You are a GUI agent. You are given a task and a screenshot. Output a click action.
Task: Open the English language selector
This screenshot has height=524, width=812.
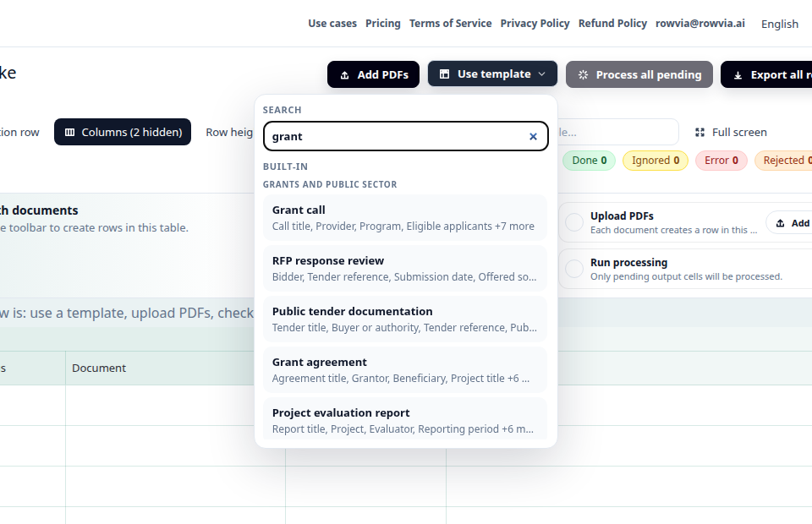779,24
